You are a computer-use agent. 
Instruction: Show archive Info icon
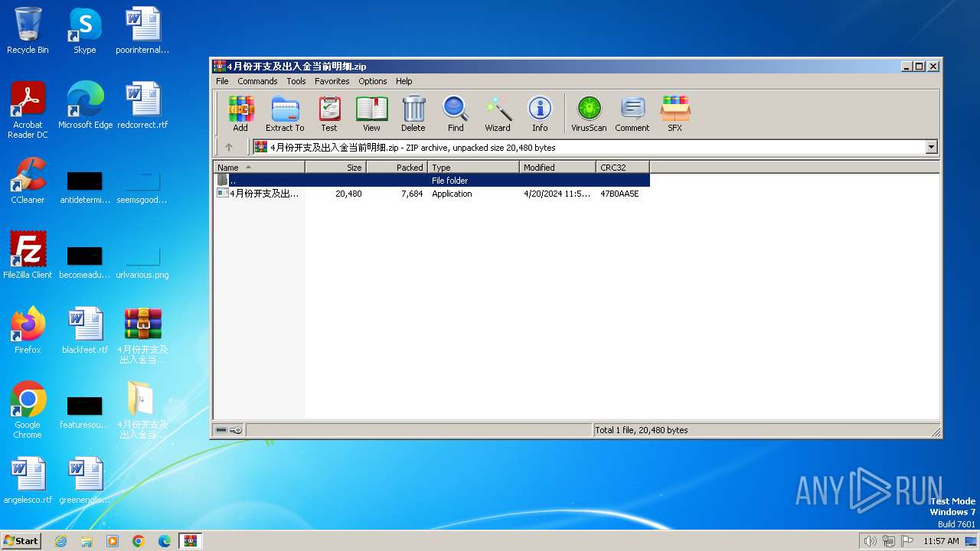click(540, 113)
